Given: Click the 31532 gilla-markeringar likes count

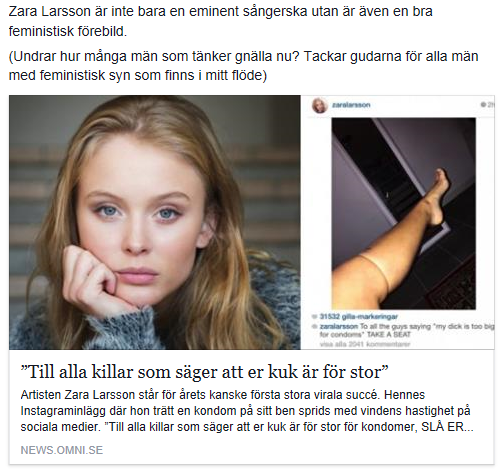Looking at the screenshot, I should tap(359, 316).
